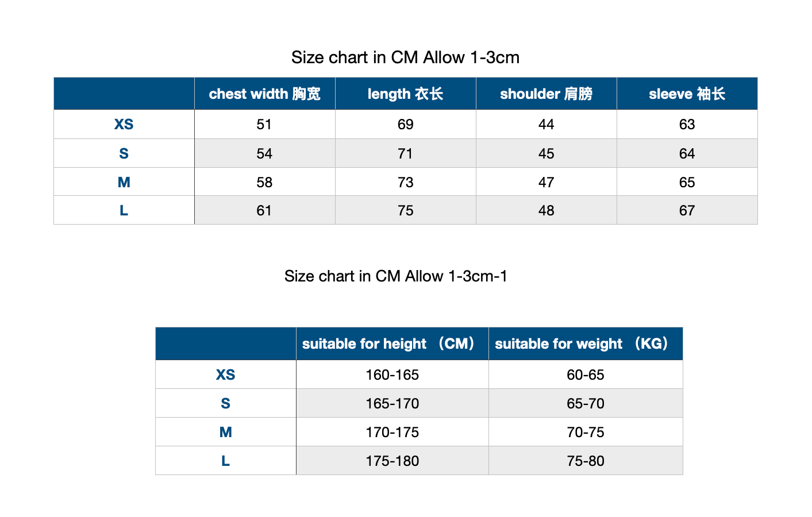Image resolution: width=812 pixels, height=517 pixels.
Task: Select sleeve cell with value 64
Action: 687,153
